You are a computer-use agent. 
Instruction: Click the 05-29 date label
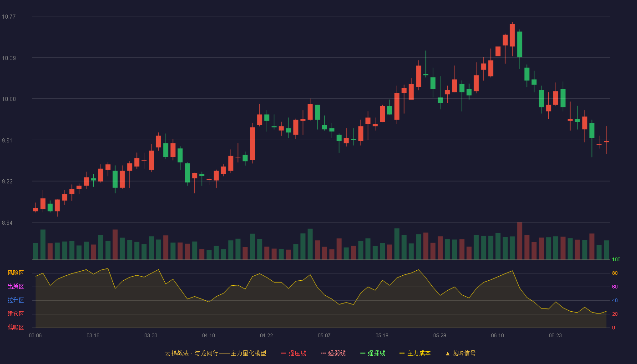tap(440, 335)
